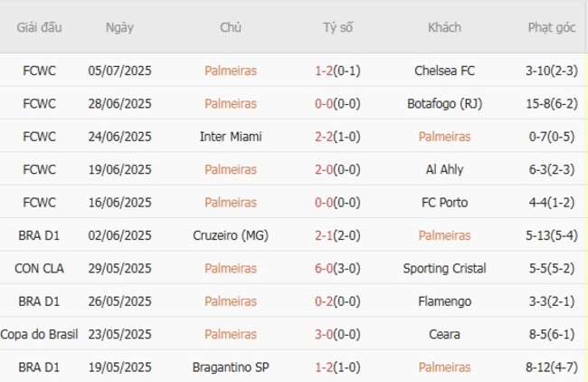Screen dimensions: 588x382
Task: Click the Chelsea FC team link
Action: coord(444,71)
